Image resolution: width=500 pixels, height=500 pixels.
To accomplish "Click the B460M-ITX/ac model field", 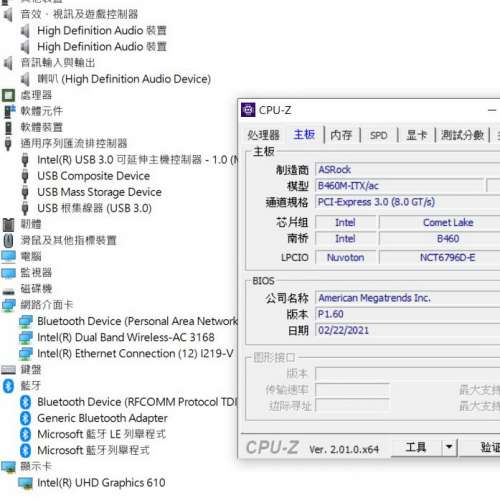I will 399,186.
